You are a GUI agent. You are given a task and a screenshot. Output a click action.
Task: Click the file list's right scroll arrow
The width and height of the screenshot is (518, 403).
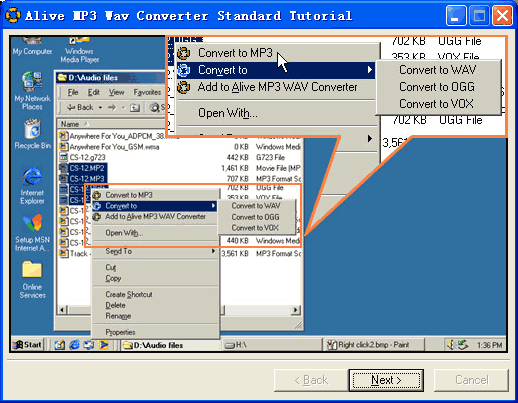(295, 310)
